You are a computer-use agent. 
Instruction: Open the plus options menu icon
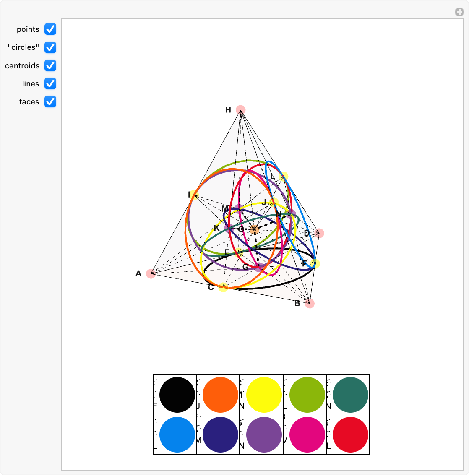tap(459, 12)
